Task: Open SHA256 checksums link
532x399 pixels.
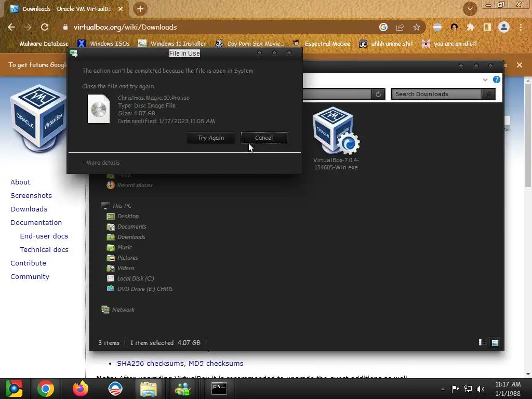Action: (x=151, y=363)
